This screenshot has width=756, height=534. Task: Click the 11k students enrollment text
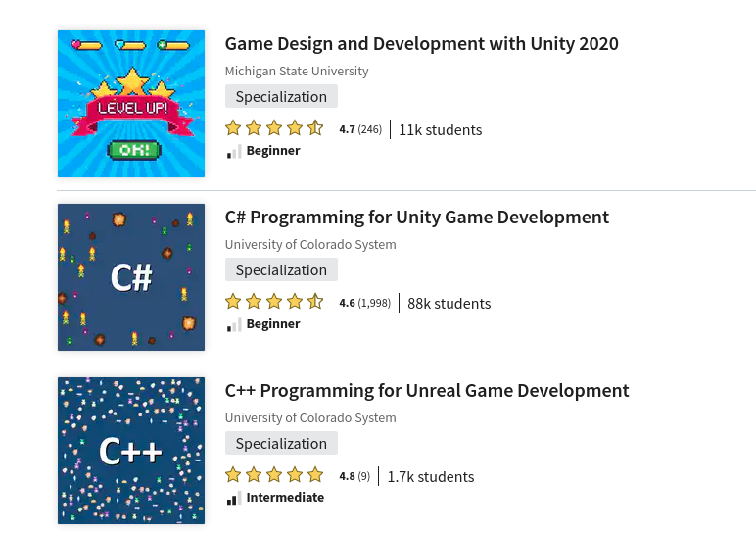coord(441,129)
